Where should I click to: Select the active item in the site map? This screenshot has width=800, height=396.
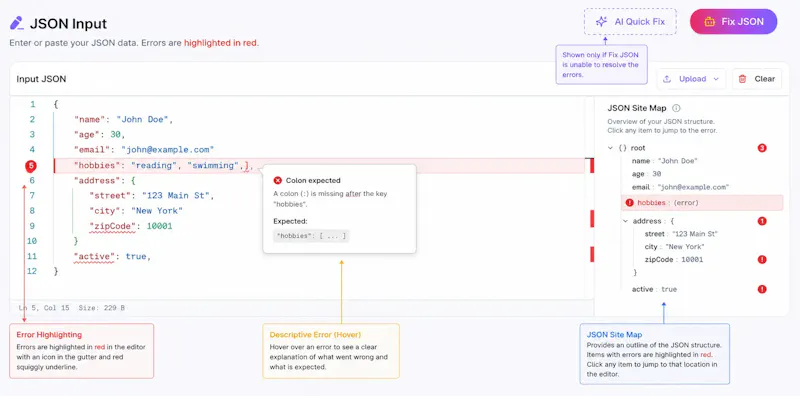click(654, 289)
